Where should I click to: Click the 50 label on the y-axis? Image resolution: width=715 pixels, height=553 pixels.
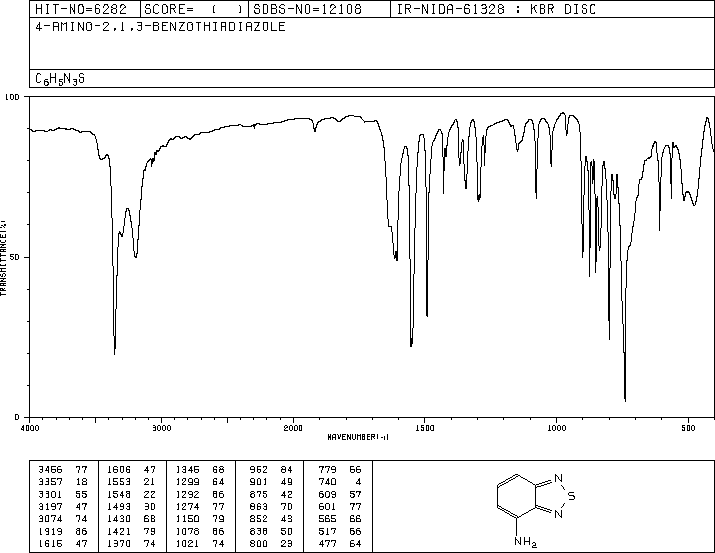15,257
